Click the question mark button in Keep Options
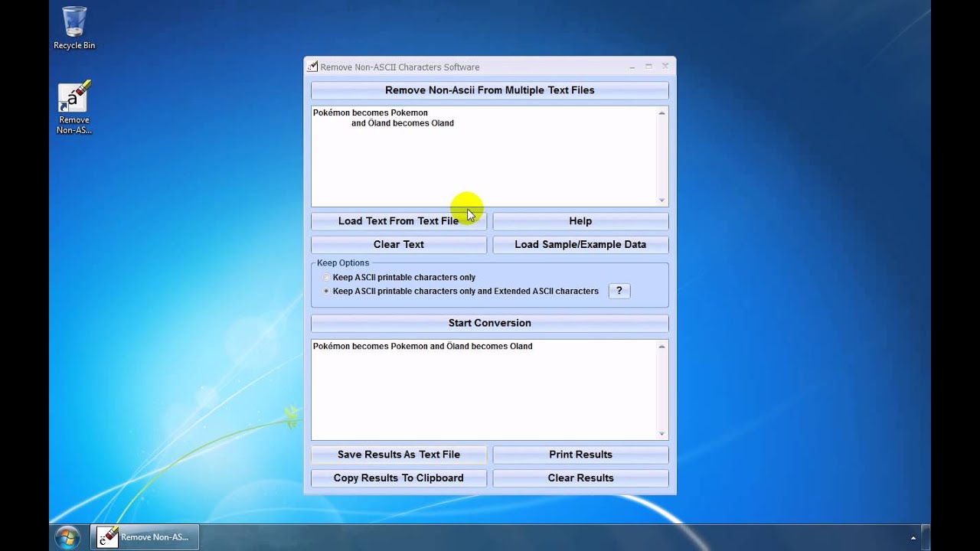Image resolution: width=980 pixels, height=551 pixels. pos(619,291)
